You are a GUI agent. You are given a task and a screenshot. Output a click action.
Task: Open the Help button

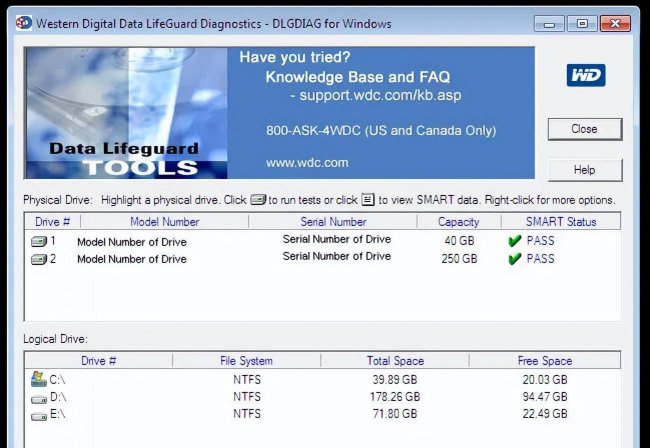tap(585, 170)
